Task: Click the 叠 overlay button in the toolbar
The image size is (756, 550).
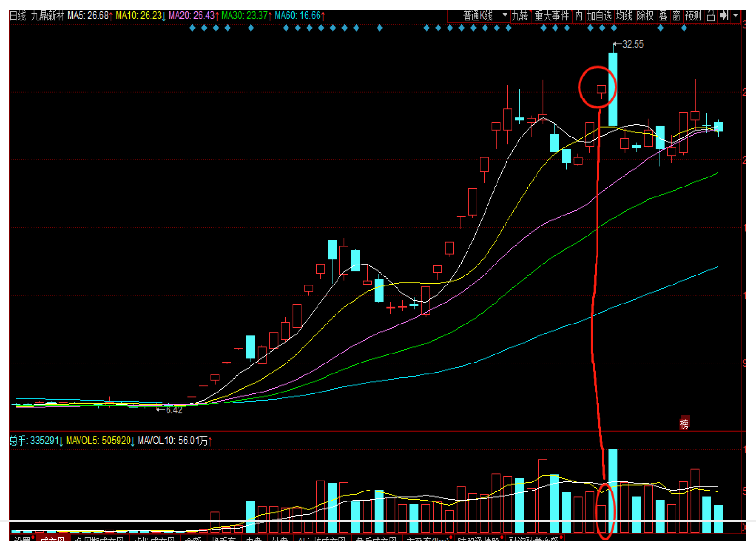Action: [663, 16]
